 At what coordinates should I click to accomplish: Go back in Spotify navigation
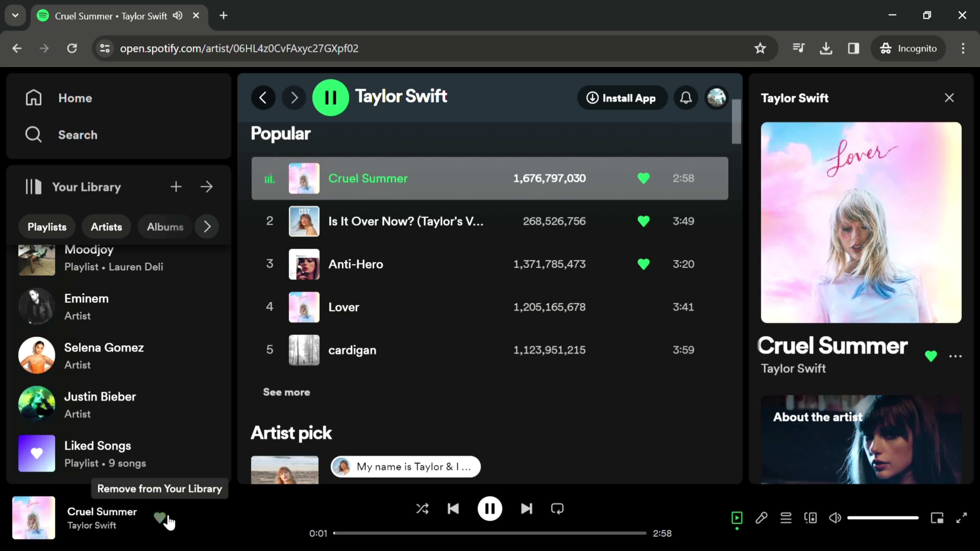click(263, 98)
